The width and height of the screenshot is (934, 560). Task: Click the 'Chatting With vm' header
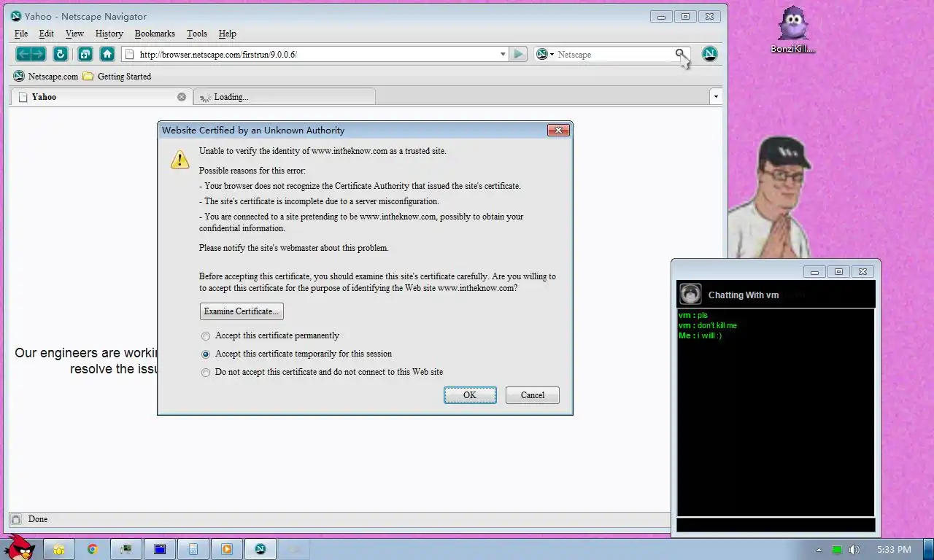click(744, 295)
